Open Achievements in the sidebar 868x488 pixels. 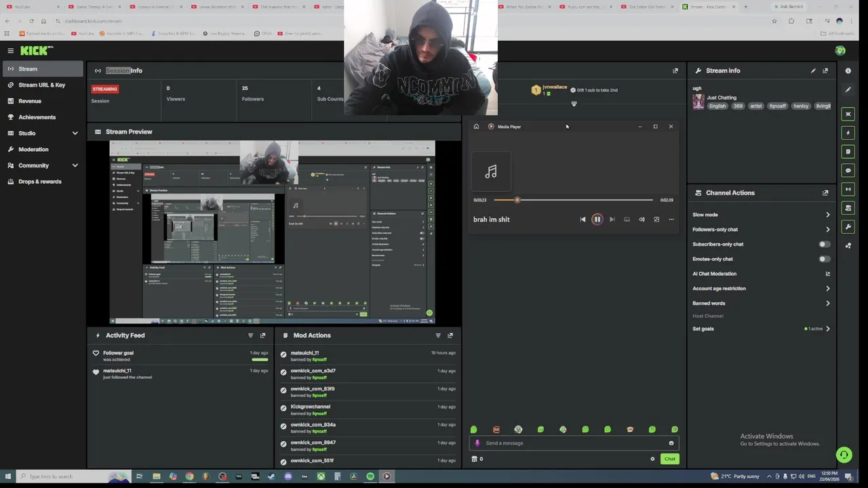click(x=42, y=117)
